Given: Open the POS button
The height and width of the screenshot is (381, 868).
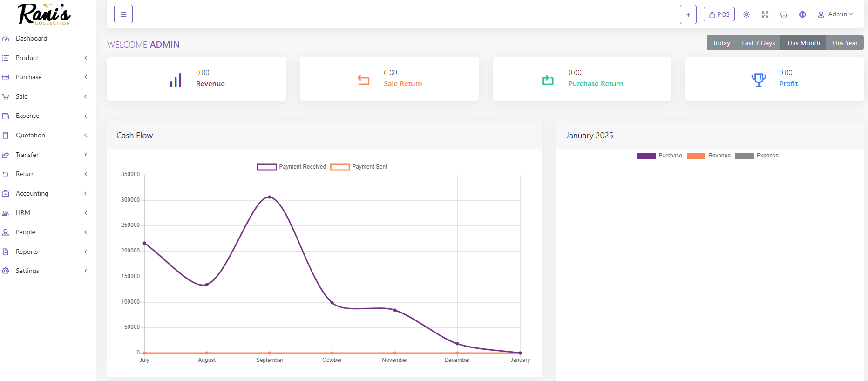Looking at the screenshot, I should pyautogui.click(x=719, y=14).
